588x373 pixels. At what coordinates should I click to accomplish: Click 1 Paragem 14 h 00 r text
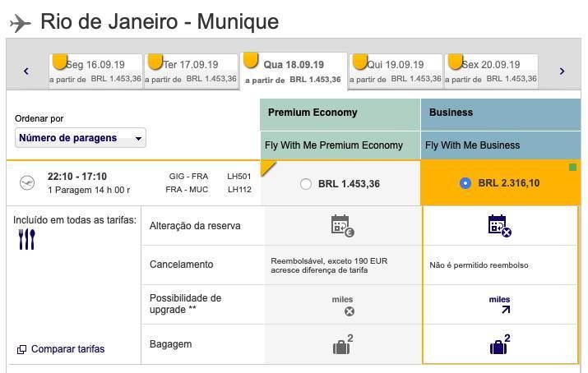pos(89,190)
